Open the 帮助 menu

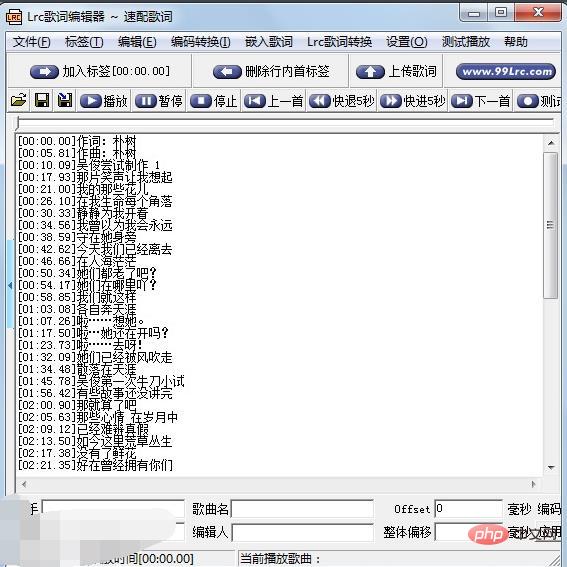(516, 42)
